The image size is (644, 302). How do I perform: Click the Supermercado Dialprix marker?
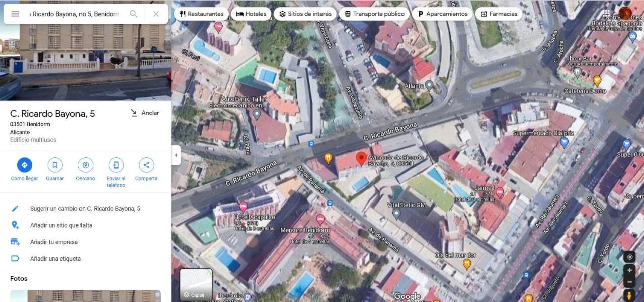(564, 142)
